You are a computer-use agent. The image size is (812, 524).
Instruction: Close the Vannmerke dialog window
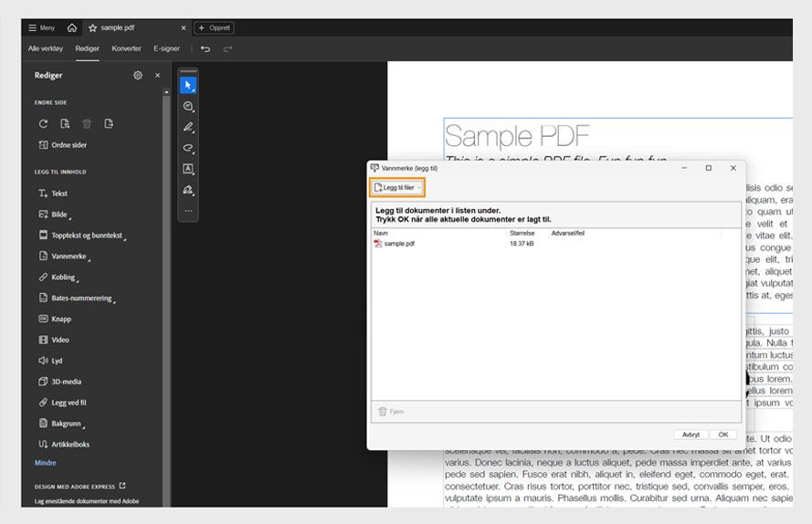click(x=733, y=168)
